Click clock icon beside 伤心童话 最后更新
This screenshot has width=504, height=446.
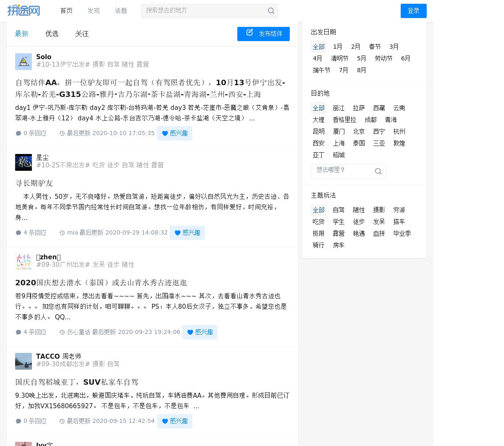pyautogui.click(x=62, y=332)
